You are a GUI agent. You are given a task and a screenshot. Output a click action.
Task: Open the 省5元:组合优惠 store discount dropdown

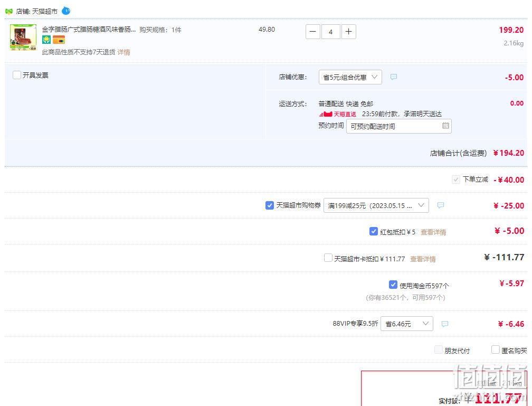(x=350, y=77)
